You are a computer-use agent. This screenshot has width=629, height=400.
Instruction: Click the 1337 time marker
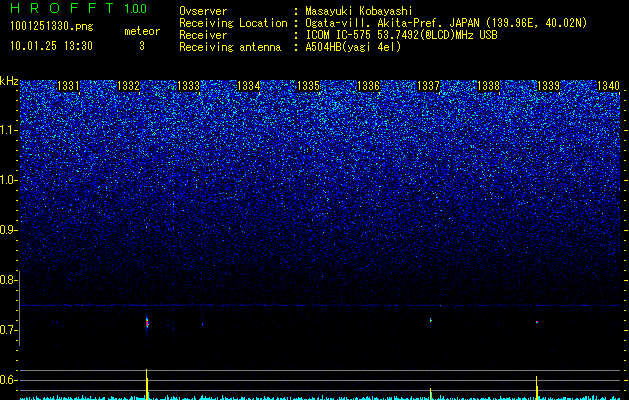click(x=428, y=86)
